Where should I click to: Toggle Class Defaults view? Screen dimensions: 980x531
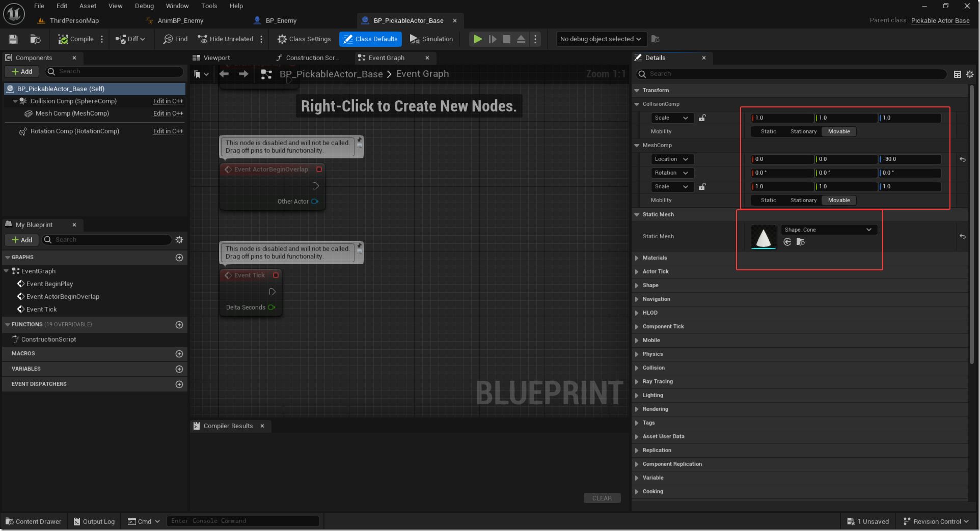pos(370,39)
